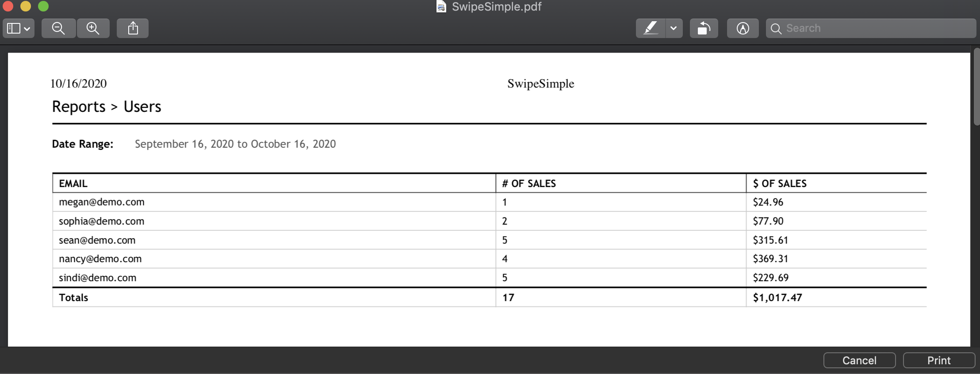The width and height of the screenshot is (980, 374).
Task: Click the Reports > Users heading
Action: (x=107, y=107)
